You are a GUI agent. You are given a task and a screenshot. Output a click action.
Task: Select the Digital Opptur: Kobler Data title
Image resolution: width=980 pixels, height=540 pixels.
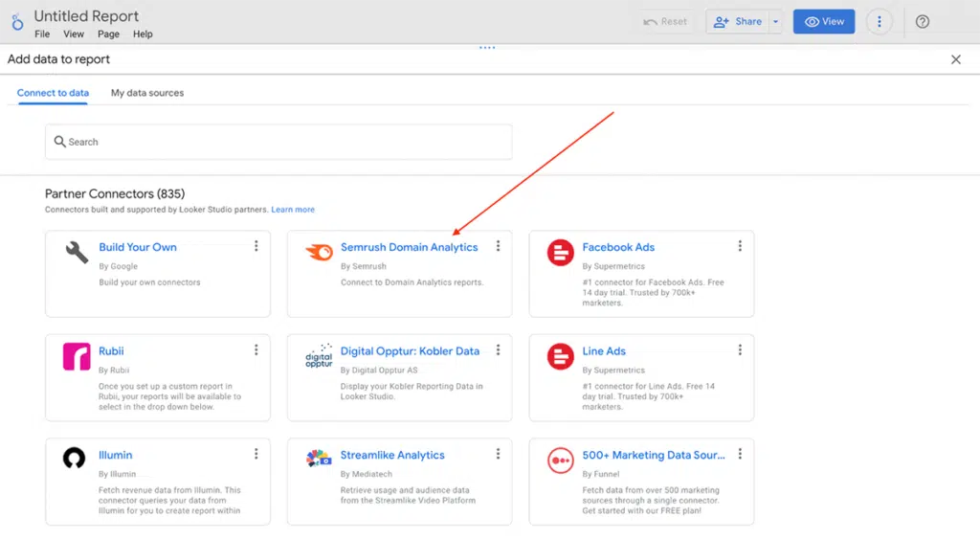(x=410, y=350)
